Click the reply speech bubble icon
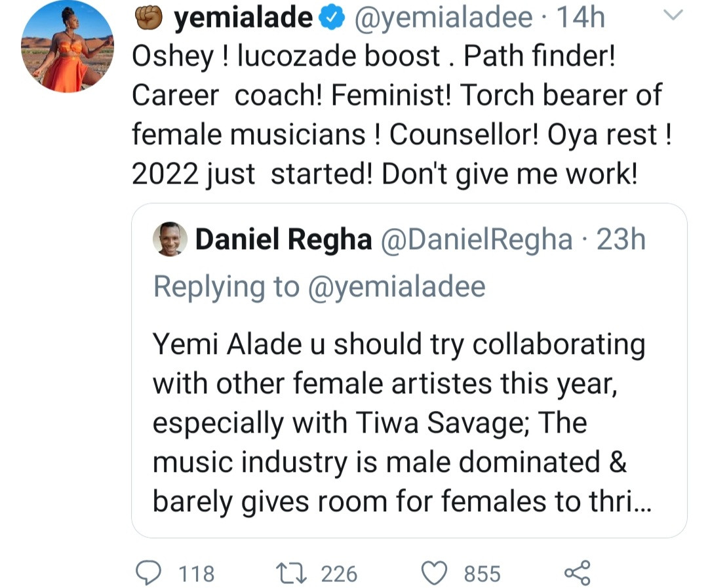Viewport: 708px width, 588px height. [149, 573]
